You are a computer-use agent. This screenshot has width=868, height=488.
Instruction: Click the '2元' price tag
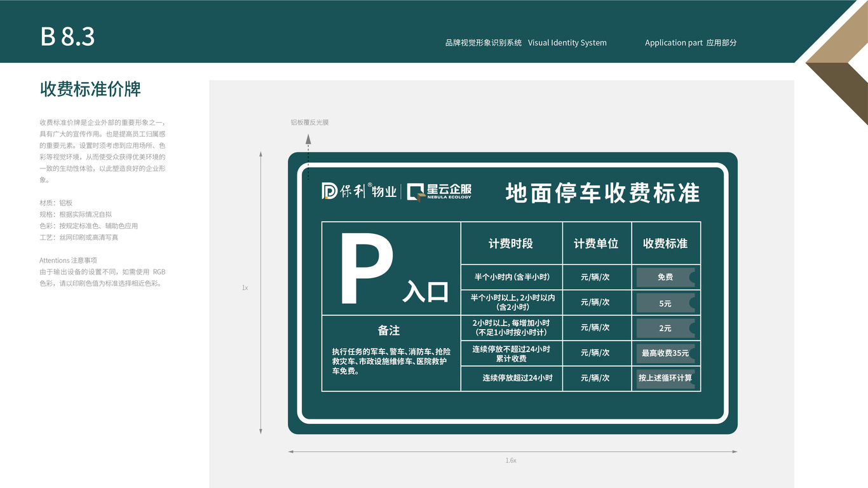665,329
